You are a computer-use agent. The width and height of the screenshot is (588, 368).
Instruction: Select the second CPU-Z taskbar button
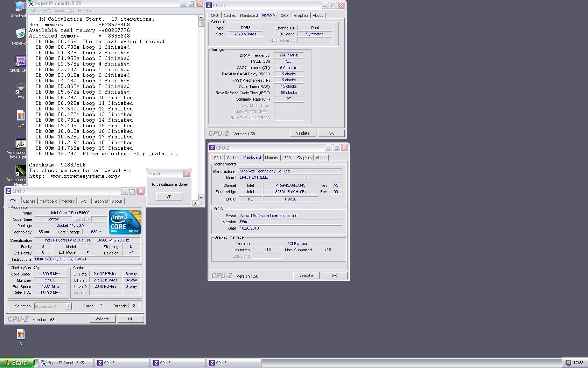click(178, 363)
